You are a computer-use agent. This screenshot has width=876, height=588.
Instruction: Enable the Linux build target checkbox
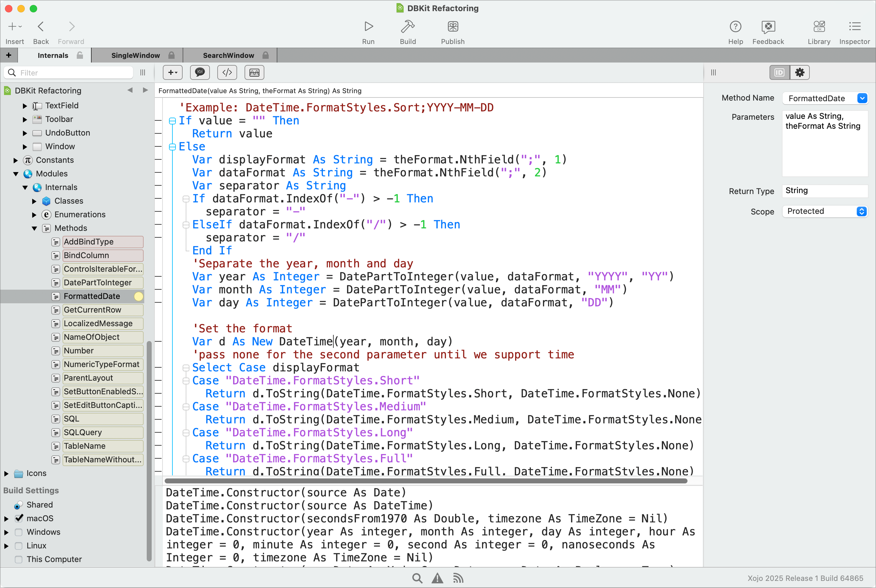(x=19, y=546)
